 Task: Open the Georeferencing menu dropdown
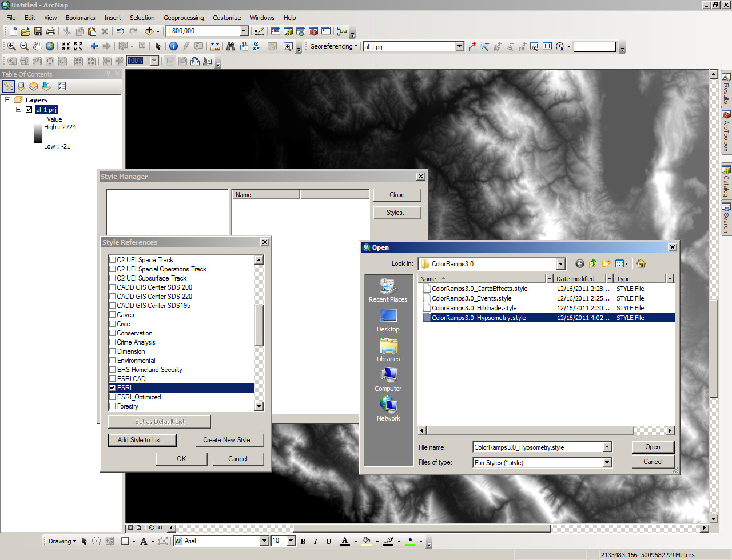(x=334, y=46)
